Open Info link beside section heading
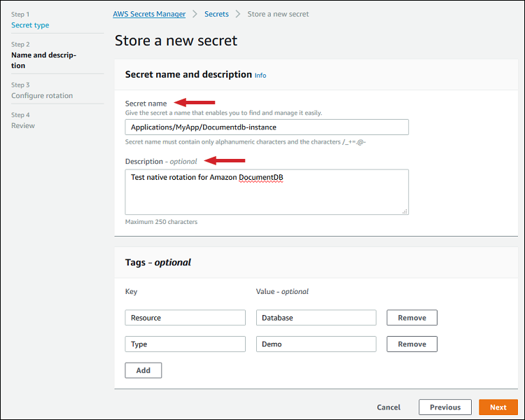This screenshot has width=525, height=420. pyautogui.click(x=260, y=76)
